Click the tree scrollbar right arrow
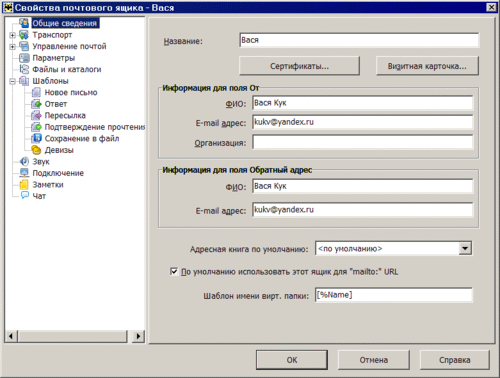This screenshot has width=500, height=378. coord(138,336)
